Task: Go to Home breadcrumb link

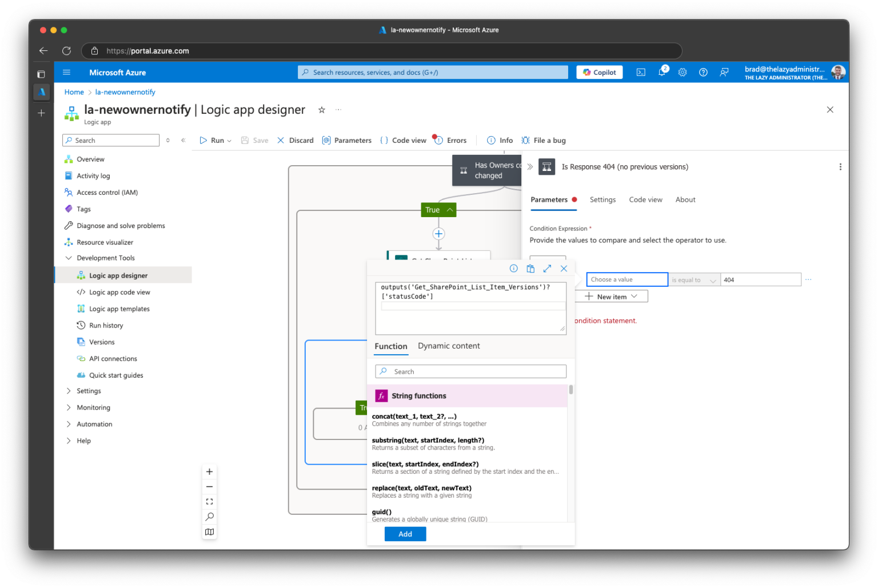Action: (x=74, y=92)
